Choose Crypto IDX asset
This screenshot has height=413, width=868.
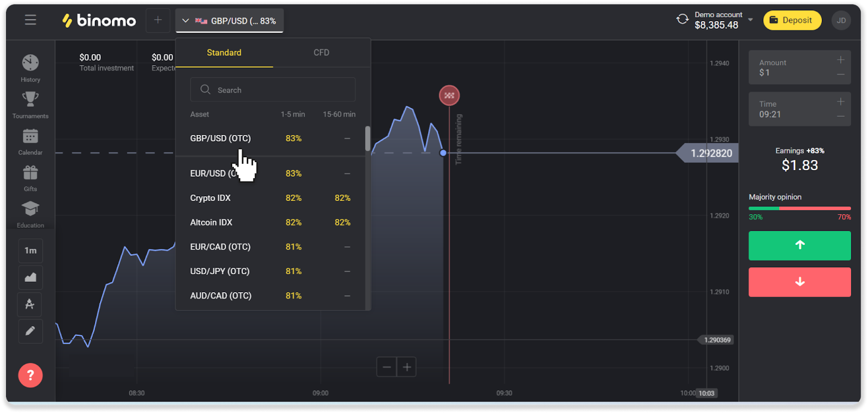(270, 198)
